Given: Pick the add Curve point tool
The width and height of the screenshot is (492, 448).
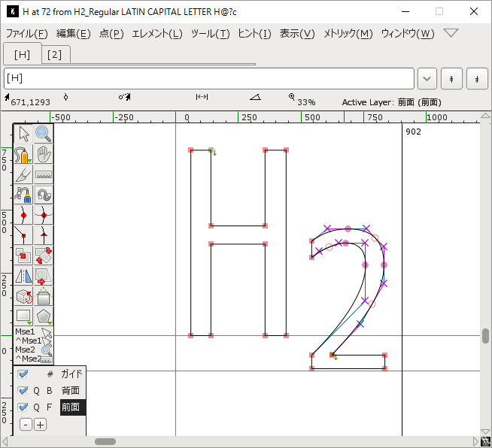Looking at the screenshot, I should (23, 216).
